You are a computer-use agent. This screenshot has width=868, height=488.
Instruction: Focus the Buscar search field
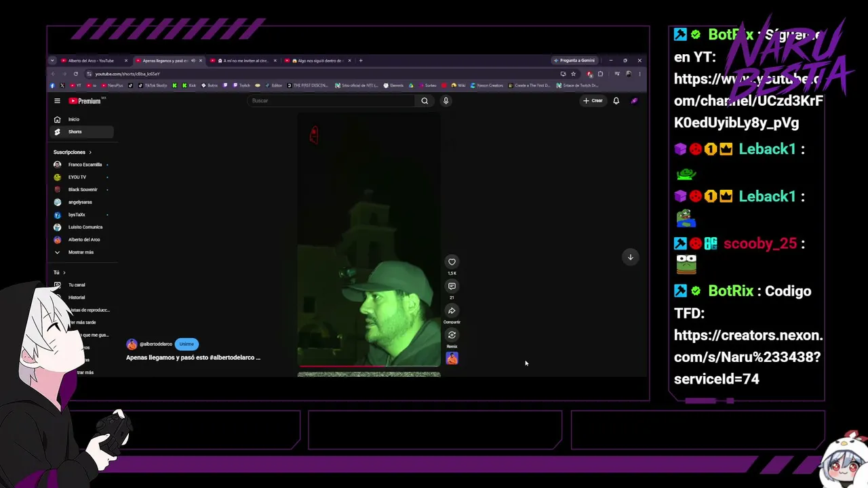click(332, 101)
